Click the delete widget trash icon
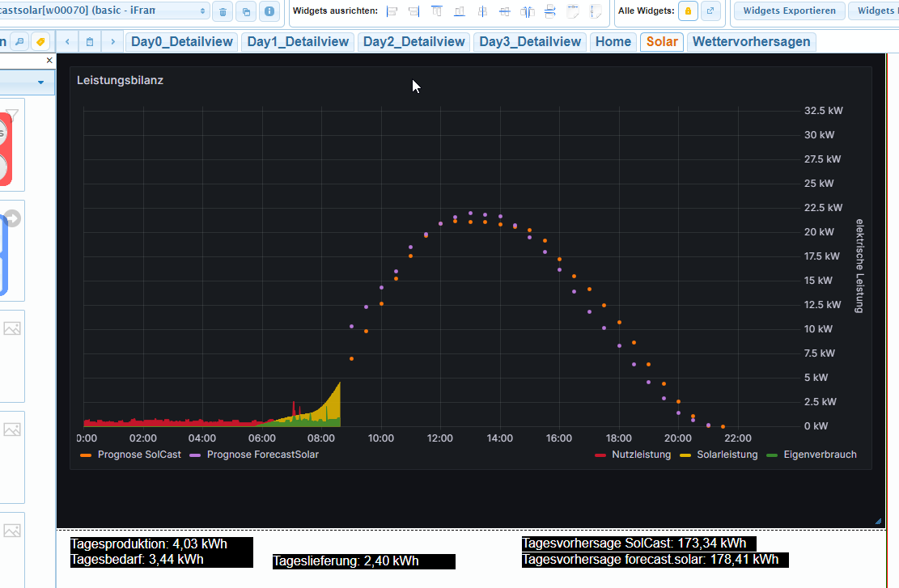This screenshot has width=899, height=588. 223,11
